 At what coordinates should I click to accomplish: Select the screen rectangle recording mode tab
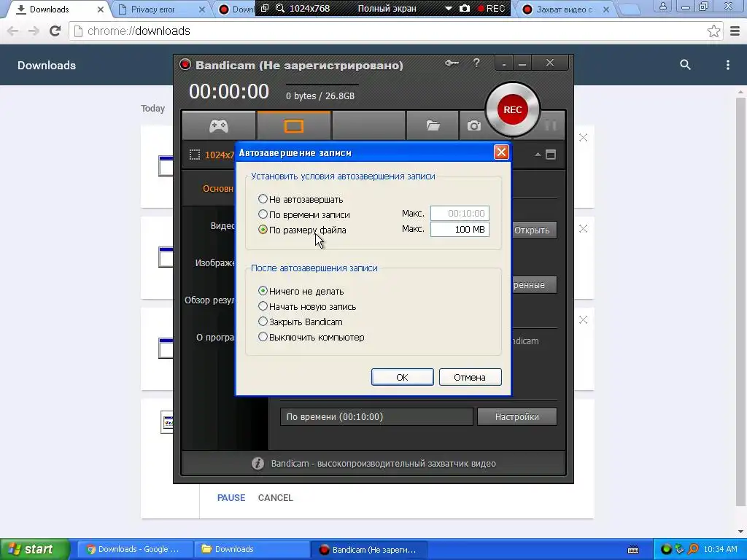pos(293,125)
